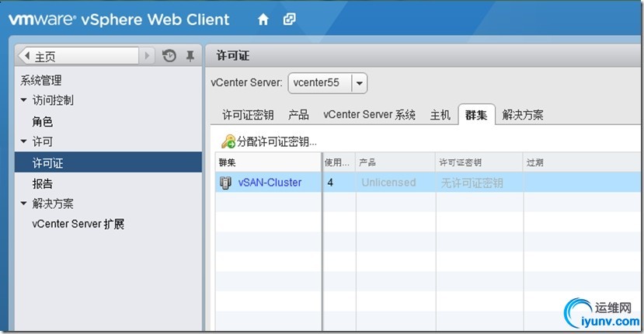644x334 pixels.
Task: Sort by the 产品 column header
Action: pyautogui.click(x=395, y=162)
